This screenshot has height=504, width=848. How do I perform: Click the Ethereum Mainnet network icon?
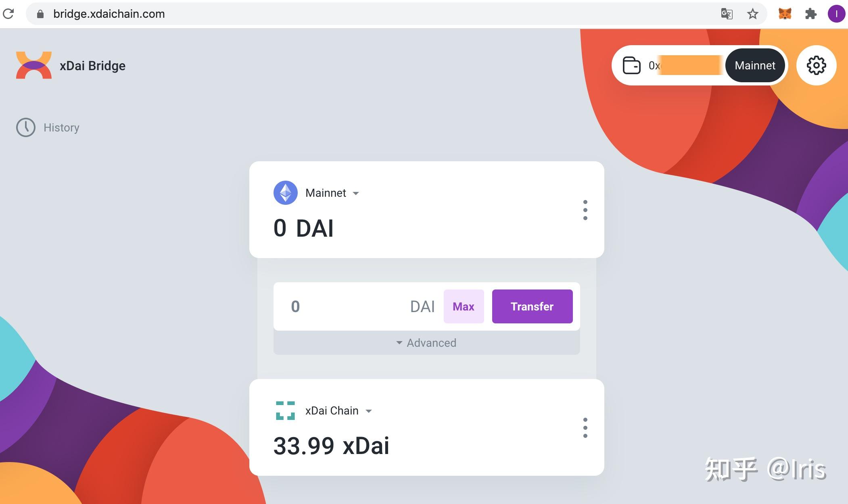point(286,192)
